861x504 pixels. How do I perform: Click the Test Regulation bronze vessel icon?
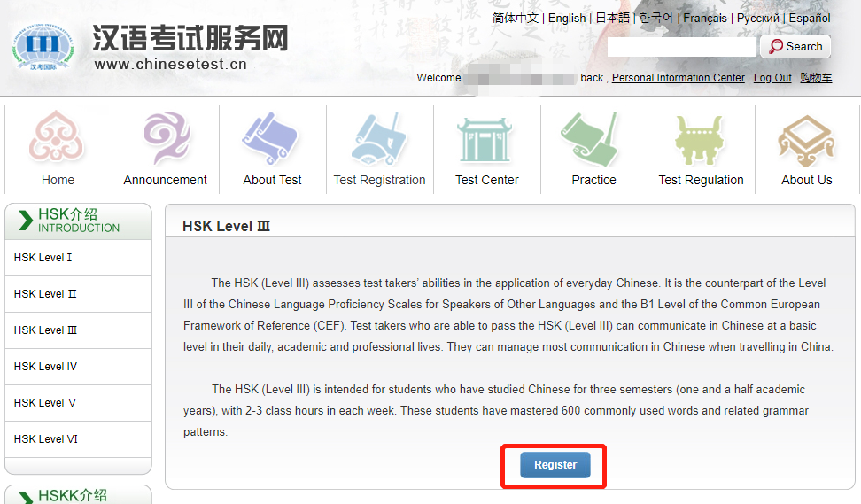point(701,138)
